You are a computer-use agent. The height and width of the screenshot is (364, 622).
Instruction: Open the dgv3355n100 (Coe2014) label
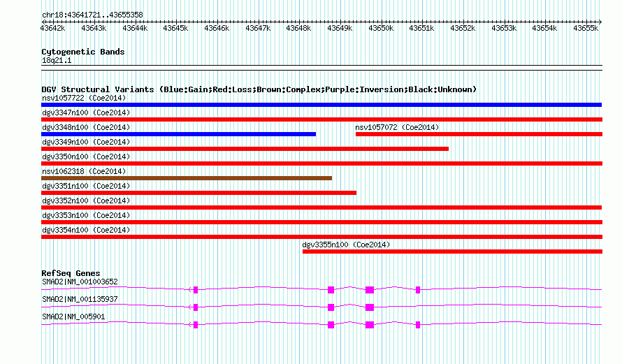(347, 245)
